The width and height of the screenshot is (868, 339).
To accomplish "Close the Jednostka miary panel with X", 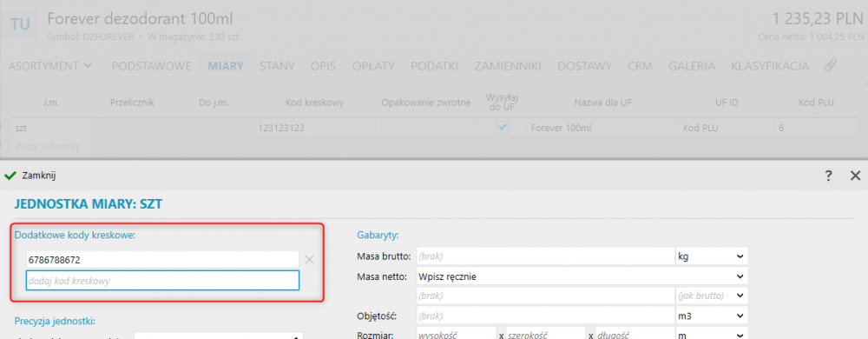I will tap(855, 176).
